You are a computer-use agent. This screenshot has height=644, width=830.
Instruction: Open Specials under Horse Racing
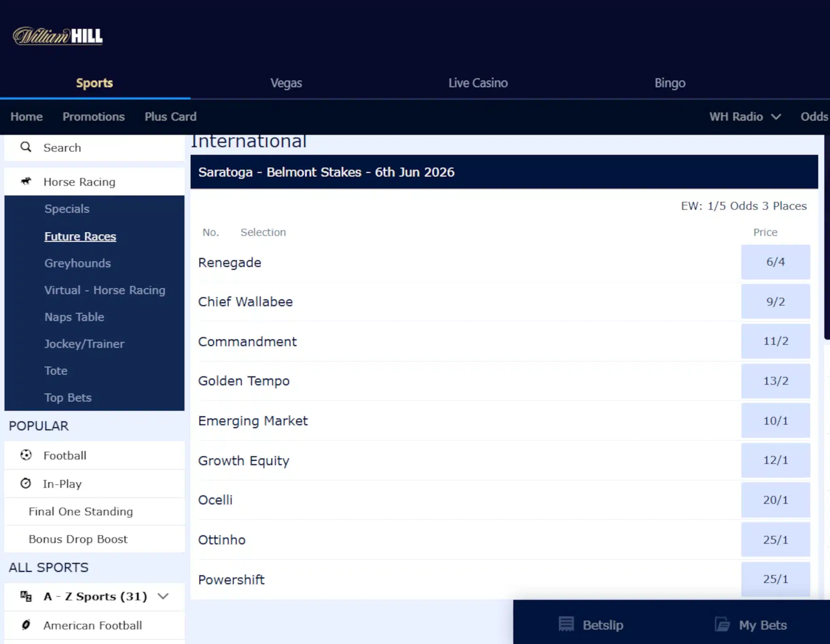coord(67,209)
